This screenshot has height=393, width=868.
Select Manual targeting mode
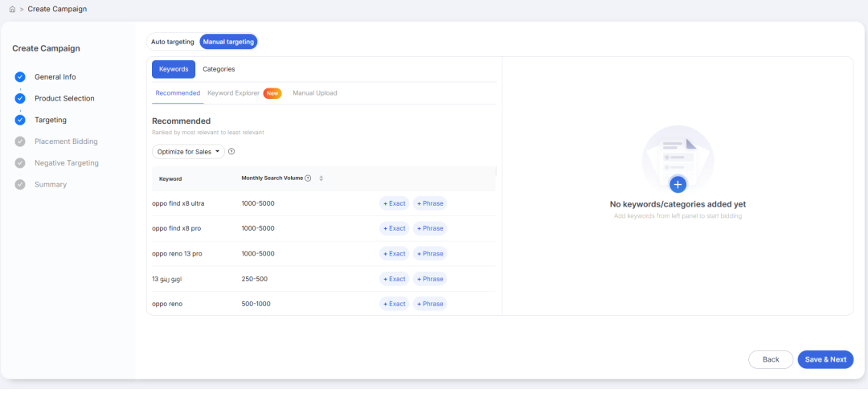[228, 42]
